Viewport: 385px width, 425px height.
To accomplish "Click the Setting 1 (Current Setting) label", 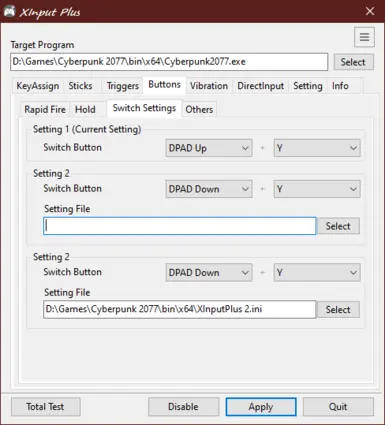I will [x=87, y=129].
